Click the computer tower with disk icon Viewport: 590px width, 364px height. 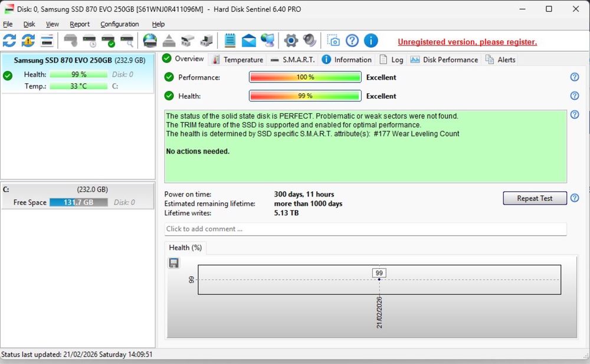(x=206, y=41)
